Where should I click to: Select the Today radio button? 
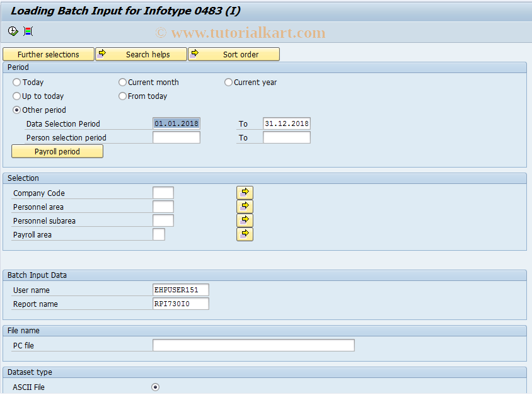[16, 83]
